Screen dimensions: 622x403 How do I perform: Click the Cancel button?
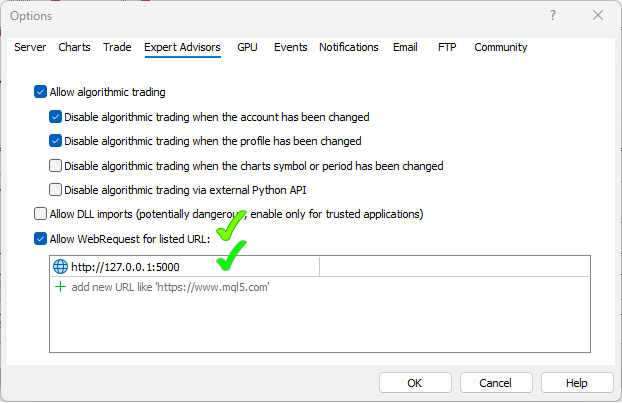pyautogui.click(x=495, y=383)
